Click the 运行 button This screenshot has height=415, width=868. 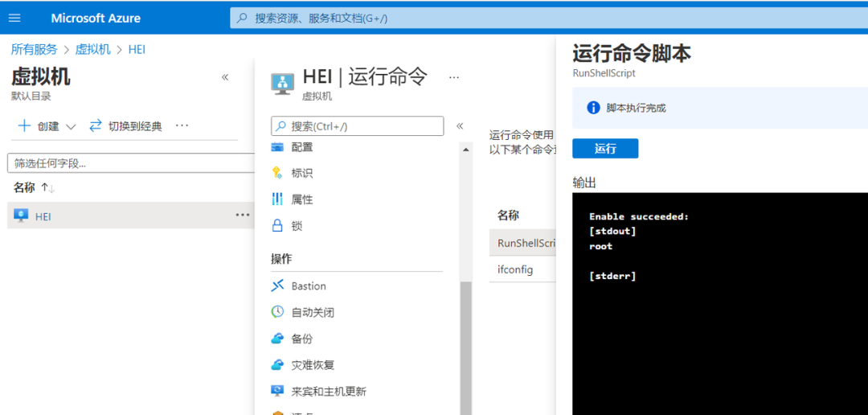[x=605, y=149]
